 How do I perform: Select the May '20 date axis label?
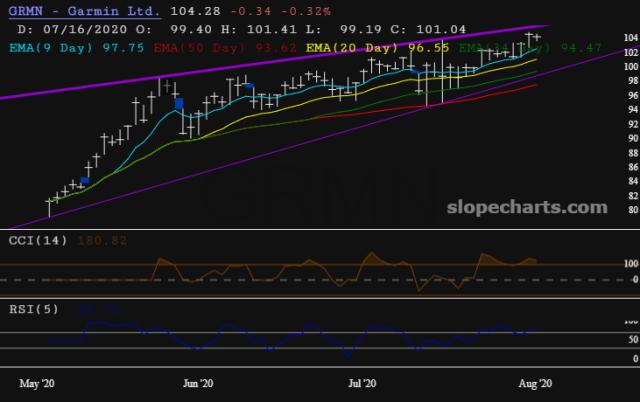37,384
